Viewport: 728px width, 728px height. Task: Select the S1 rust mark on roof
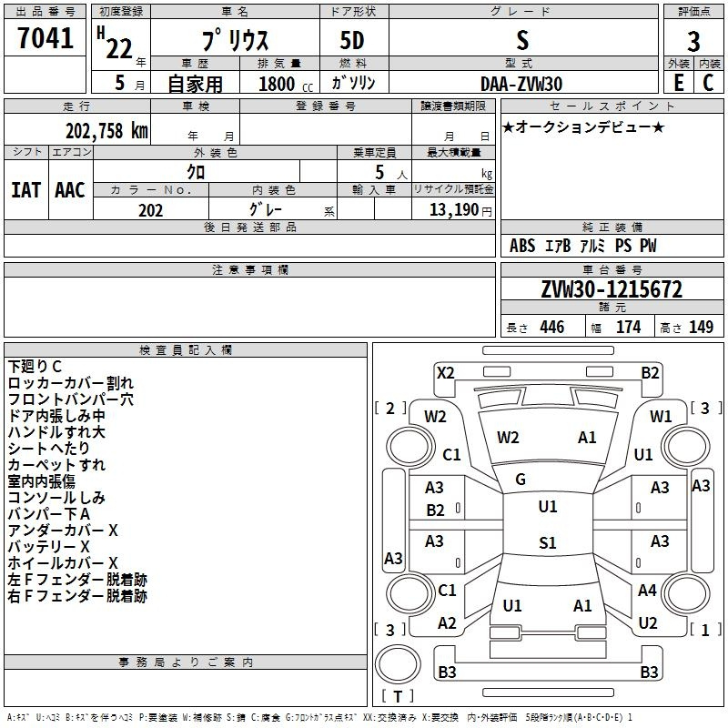coord(548,542)
